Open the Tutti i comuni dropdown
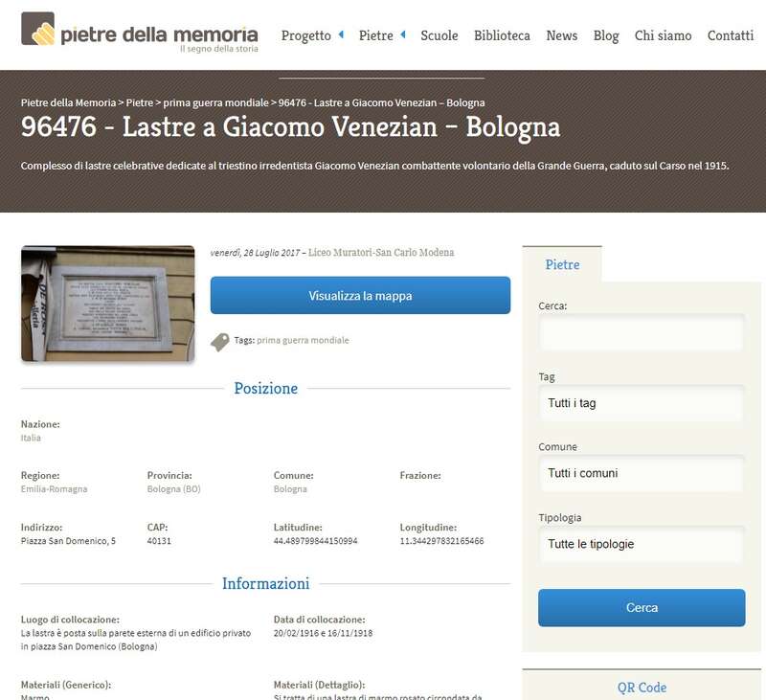 click(x=641, y=473)
